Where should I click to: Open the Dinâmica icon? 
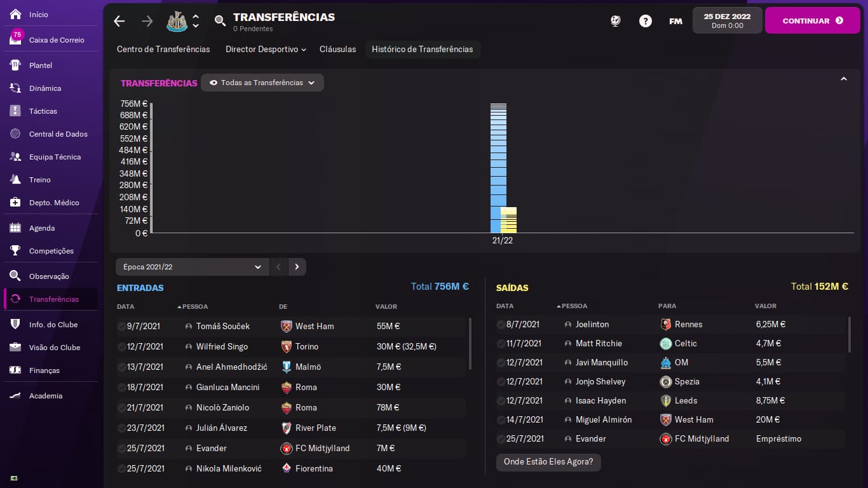click(16, 88)
